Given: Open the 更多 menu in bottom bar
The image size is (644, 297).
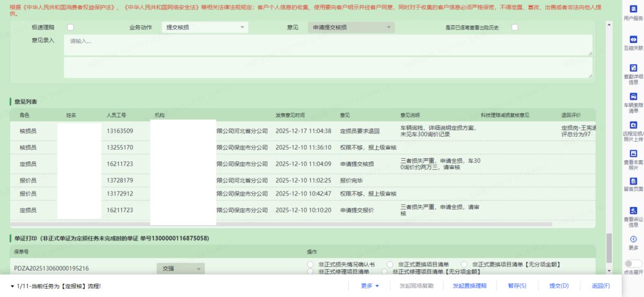Looking at the screenshot, I should point(370,286).
